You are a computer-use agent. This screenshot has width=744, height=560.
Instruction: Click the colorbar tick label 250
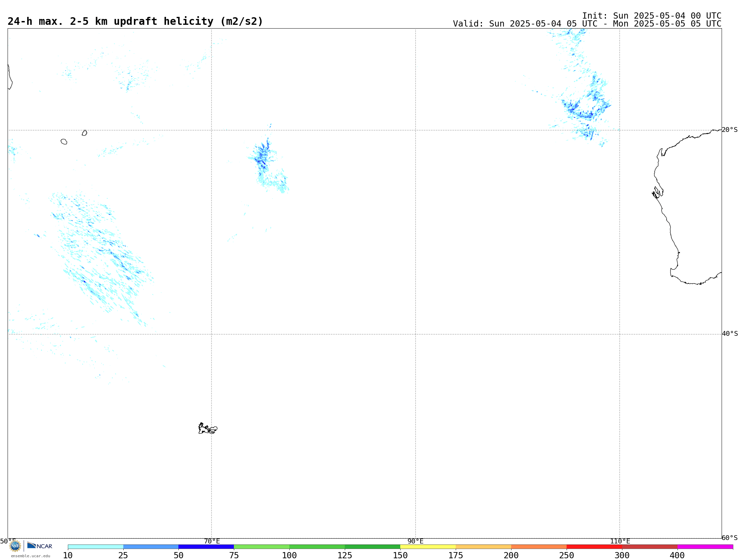pos(567,555)
